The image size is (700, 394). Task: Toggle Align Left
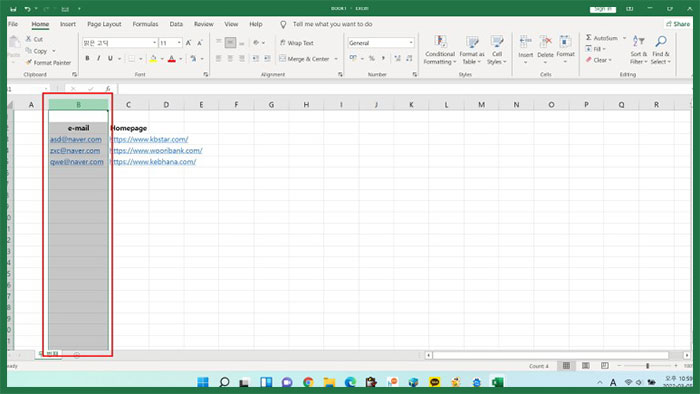[x=219, y=58]
